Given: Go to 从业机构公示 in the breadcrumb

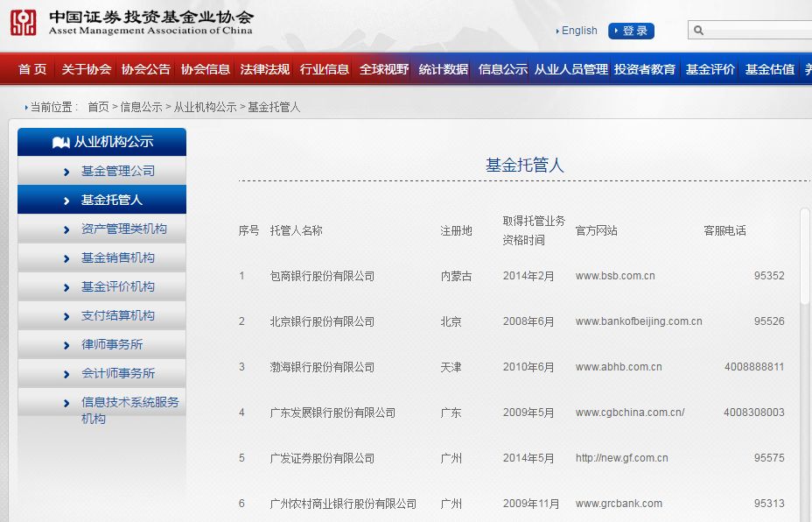Looking at the screenshot, I should (x=205, y=108).
